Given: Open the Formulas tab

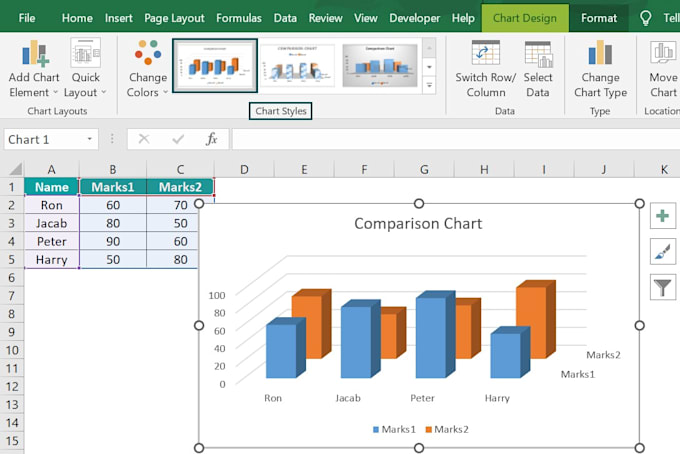Looking at the screenshot, I should [x=239, y=18].
